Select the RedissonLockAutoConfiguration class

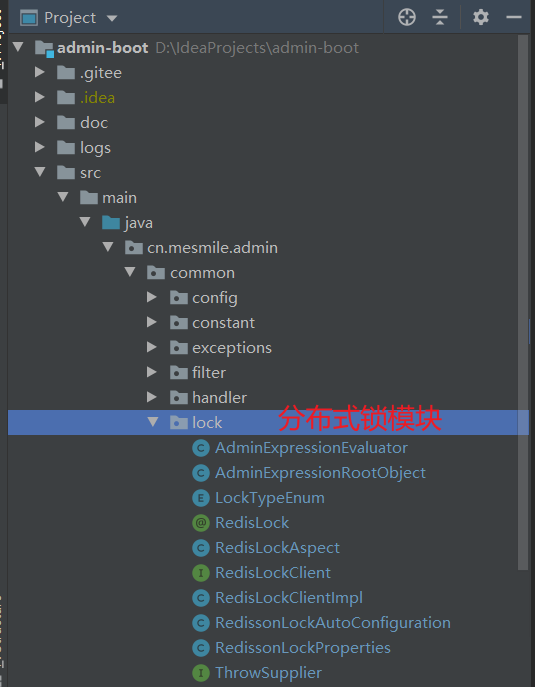coord(333,623)
